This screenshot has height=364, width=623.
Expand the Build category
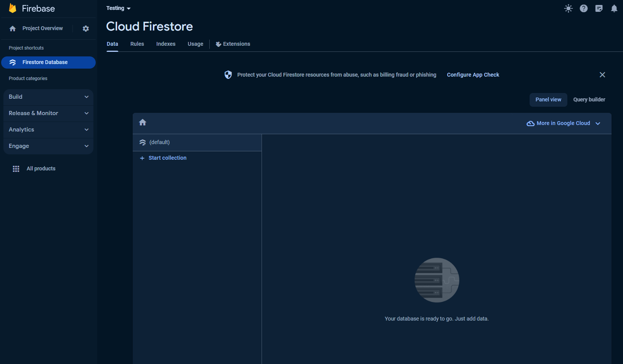point(48,97)
